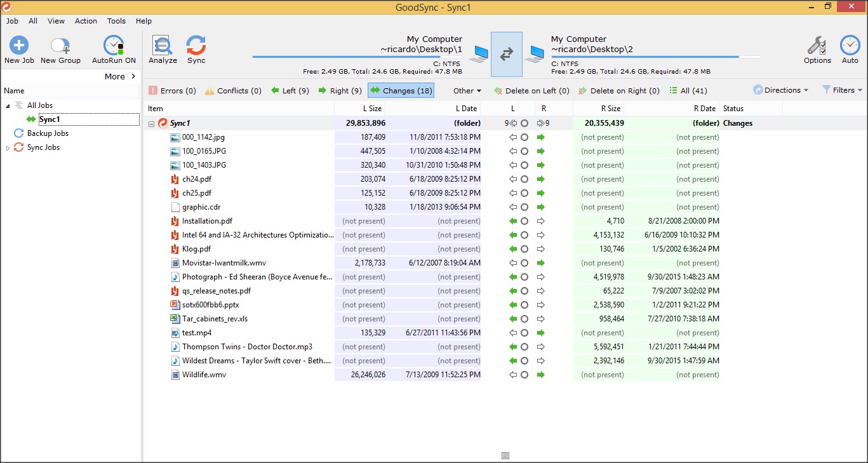The height and width of the screenshot is (463, 868).
Task: Open the Job menu
Action: 12,21
